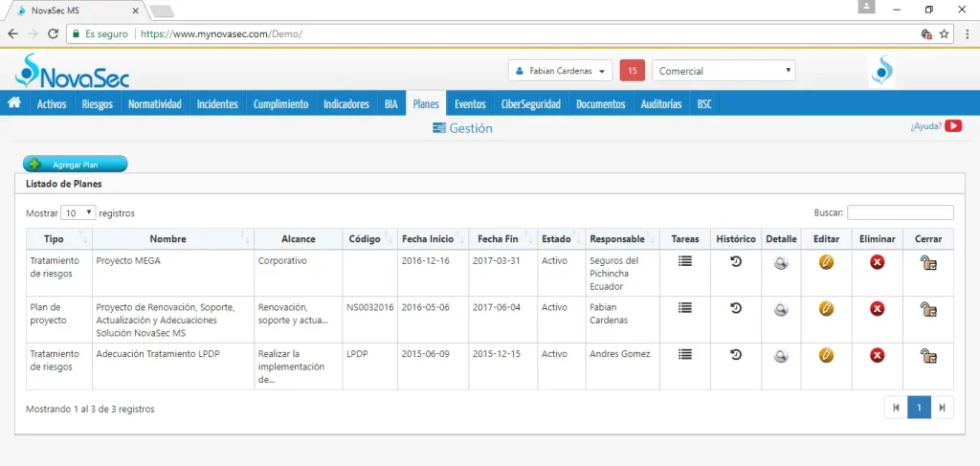This screenshot has width=980, height=466.
Task: Open the Documentos menu
Action: [x=600, y=103]
